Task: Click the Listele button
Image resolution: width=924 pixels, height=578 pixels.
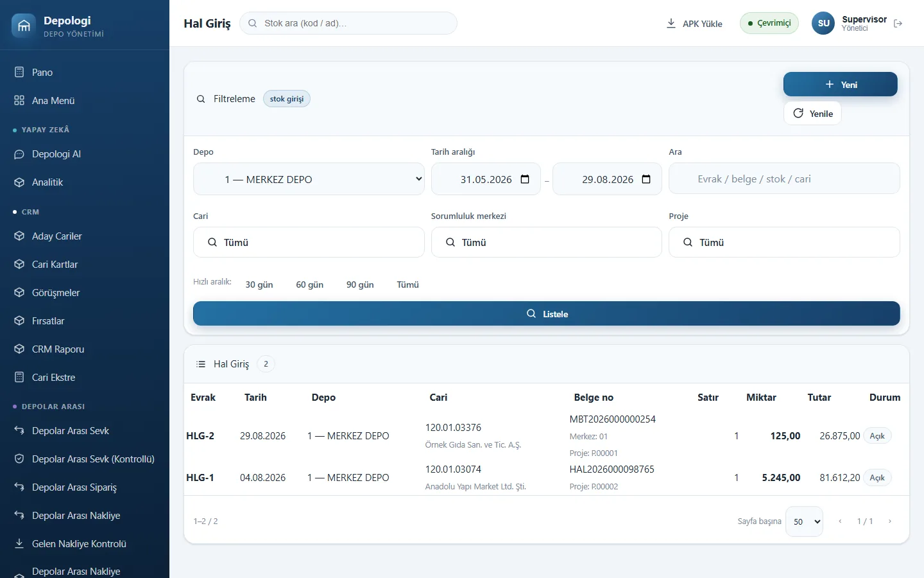Action: pyautogui.click(x=547, y=313)
